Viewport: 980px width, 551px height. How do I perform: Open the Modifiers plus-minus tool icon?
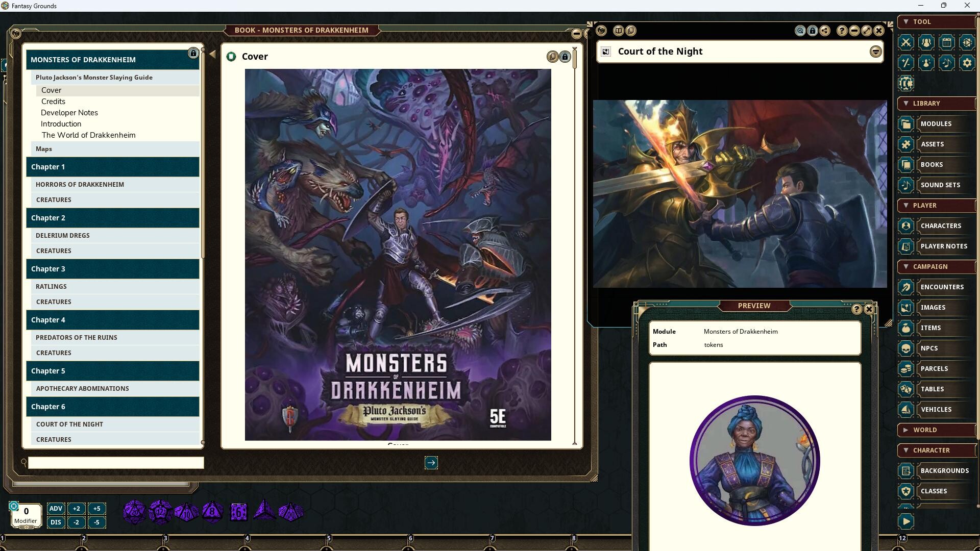[x=906, y=63]
